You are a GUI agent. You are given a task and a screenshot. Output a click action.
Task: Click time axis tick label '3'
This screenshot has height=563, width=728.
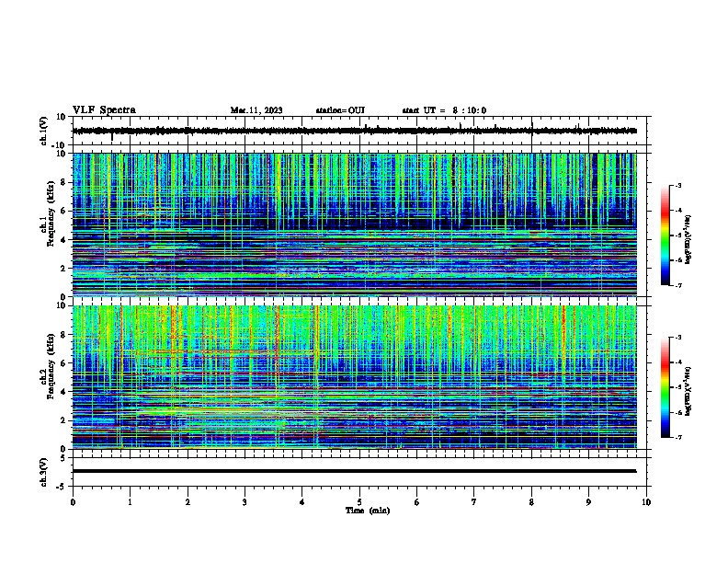pos(245,502)
